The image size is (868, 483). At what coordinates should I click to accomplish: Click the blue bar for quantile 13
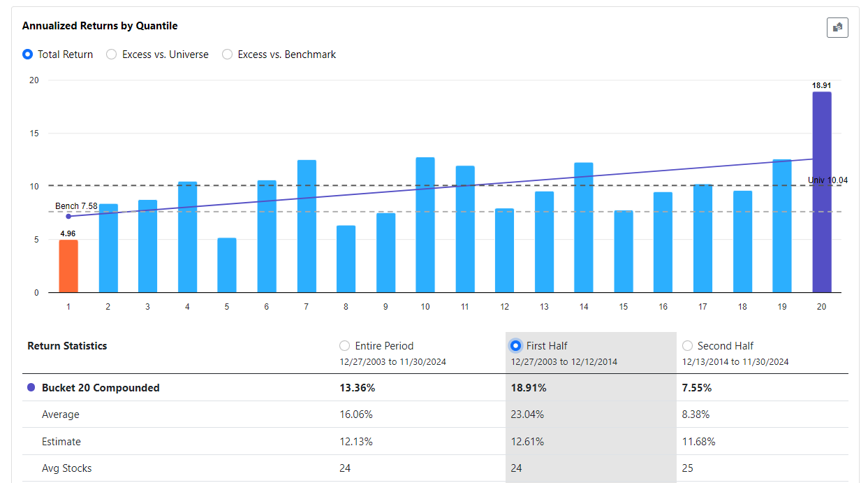[544, 242]
